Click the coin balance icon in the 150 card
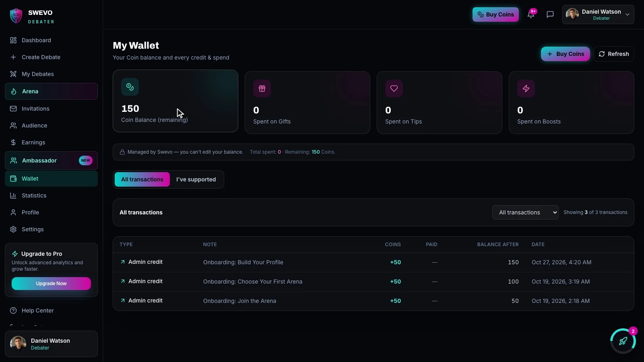The height and width of the screenshot is (362, 644). click(130, 87)
